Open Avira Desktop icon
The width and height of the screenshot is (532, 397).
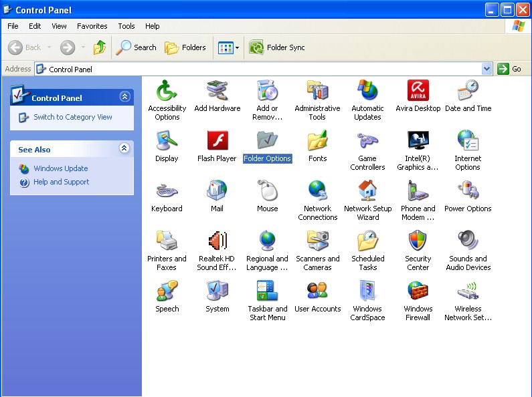point(418,90)
